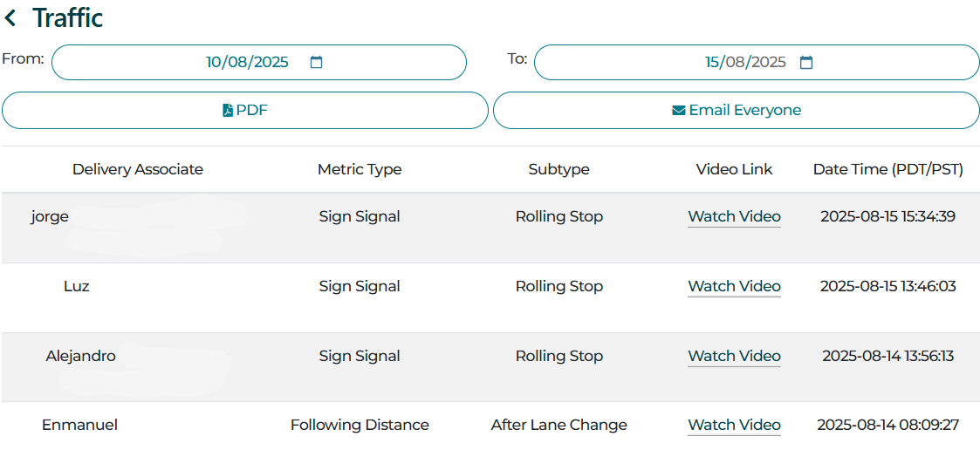Click the Date Time (PDT/PST) column header
Viewport: 980px width, 457px height.
pos(887,169)
